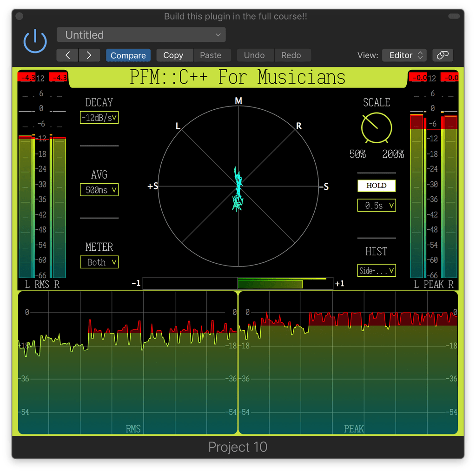The image size is (476, 473).
Task: Click the left RMS -4.3 readout
Action: coord(26,78)
